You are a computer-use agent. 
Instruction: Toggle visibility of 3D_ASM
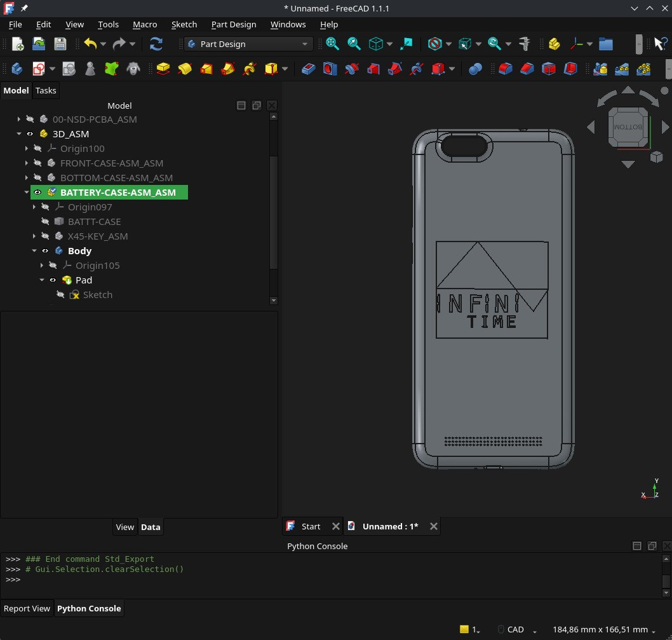click(30, 134)
